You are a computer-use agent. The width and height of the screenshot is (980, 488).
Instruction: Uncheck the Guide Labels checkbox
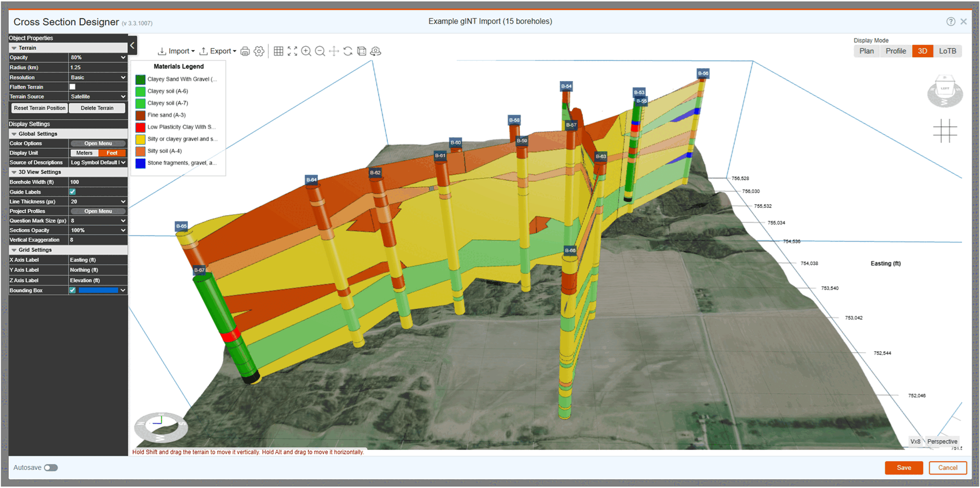(x=72, y=191)
